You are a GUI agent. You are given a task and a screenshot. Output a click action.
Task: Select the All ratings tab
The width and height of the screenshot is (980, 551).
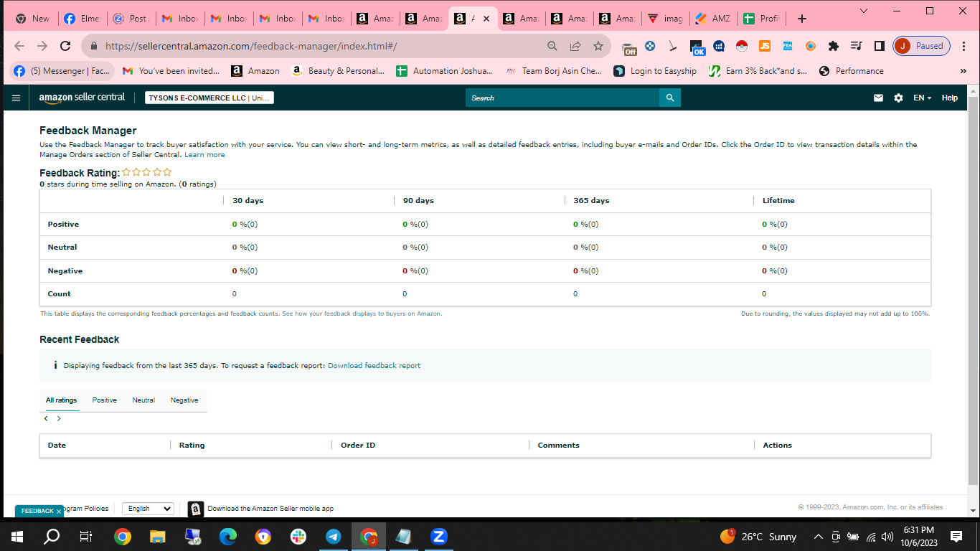tap(62, 400)
